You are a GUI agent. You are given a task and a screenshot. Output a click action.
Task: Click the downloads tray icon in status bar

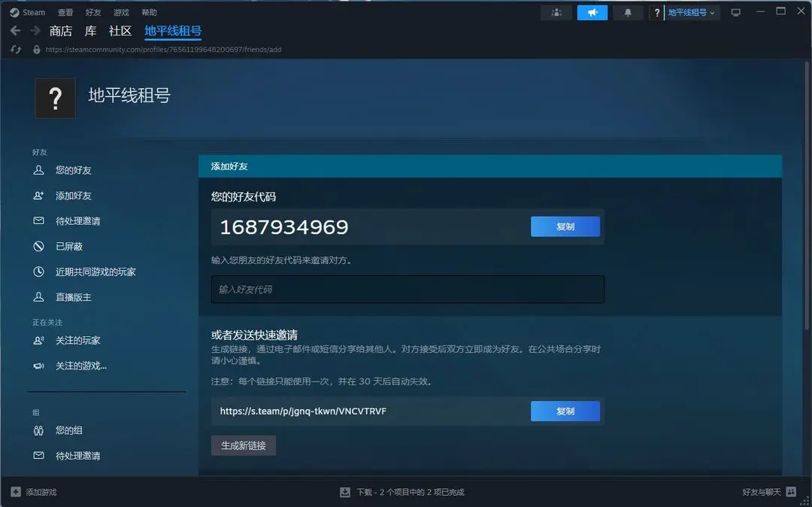coord(345,492)
